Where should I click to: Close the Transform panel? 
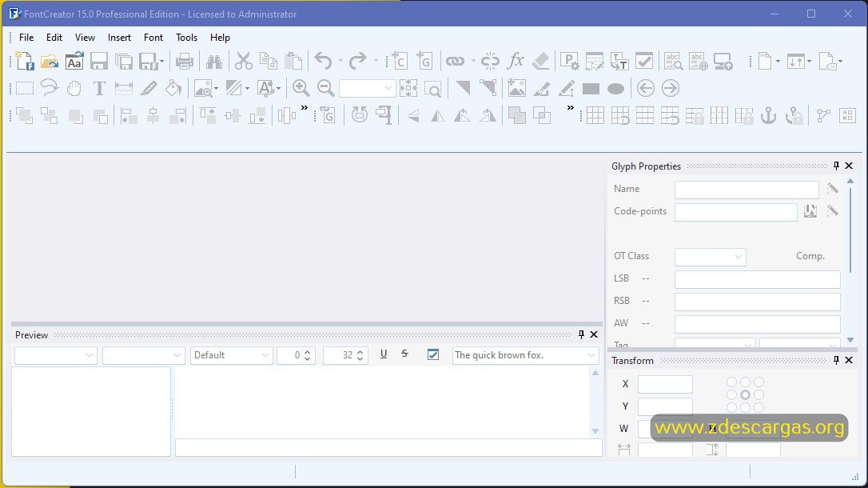[849, 360]
